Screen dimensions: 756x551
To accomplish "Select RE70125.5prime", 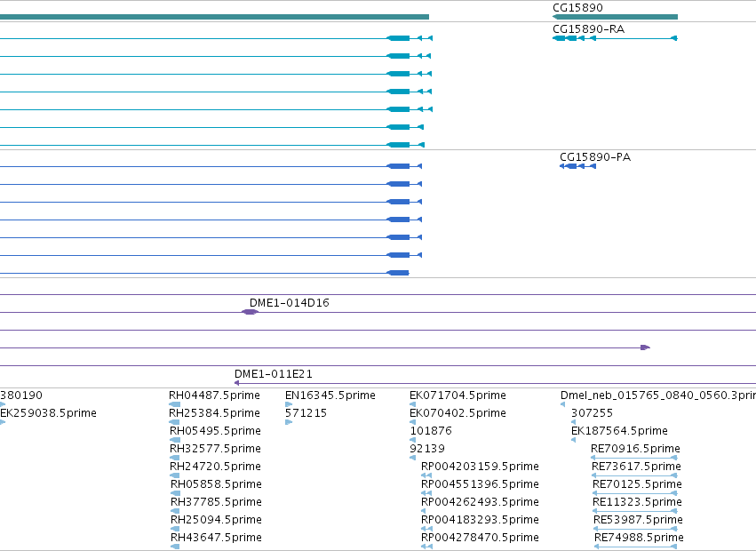I will tap(637, 484).
